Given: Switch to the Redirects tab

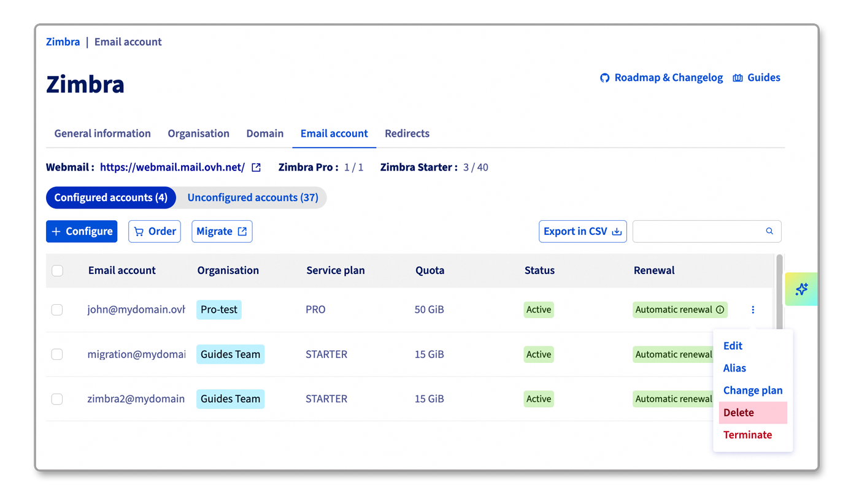Looking at the screenshot, I should [407, 134].
